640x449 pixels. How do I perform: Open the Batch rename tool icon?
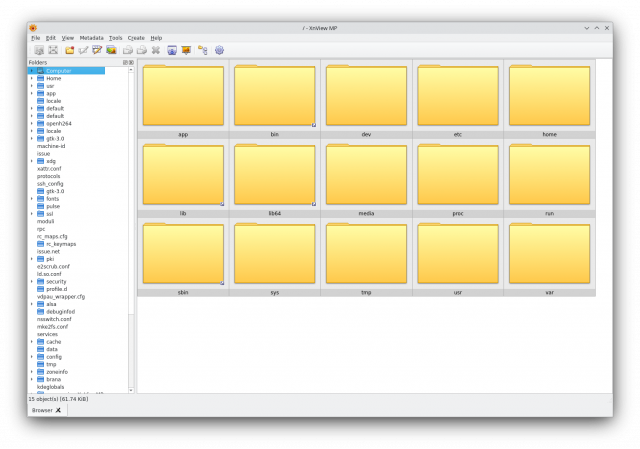pyautogui.click(x=97, y=50)
